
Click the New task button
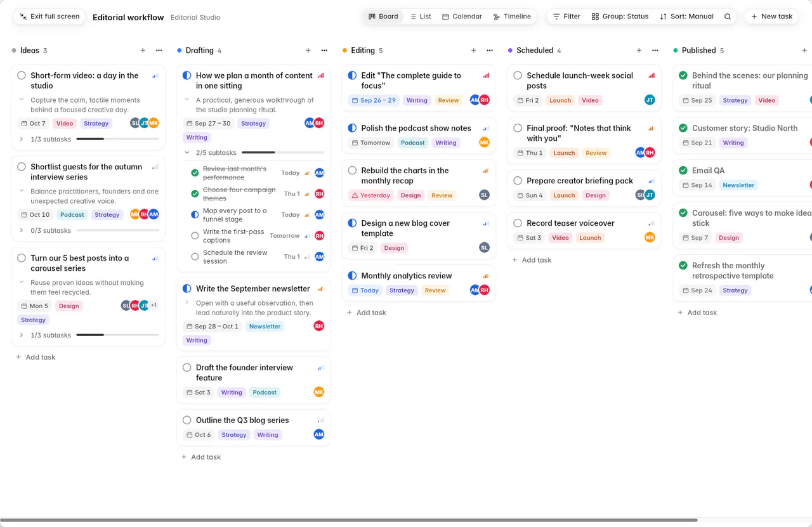(x=771, y=16)
